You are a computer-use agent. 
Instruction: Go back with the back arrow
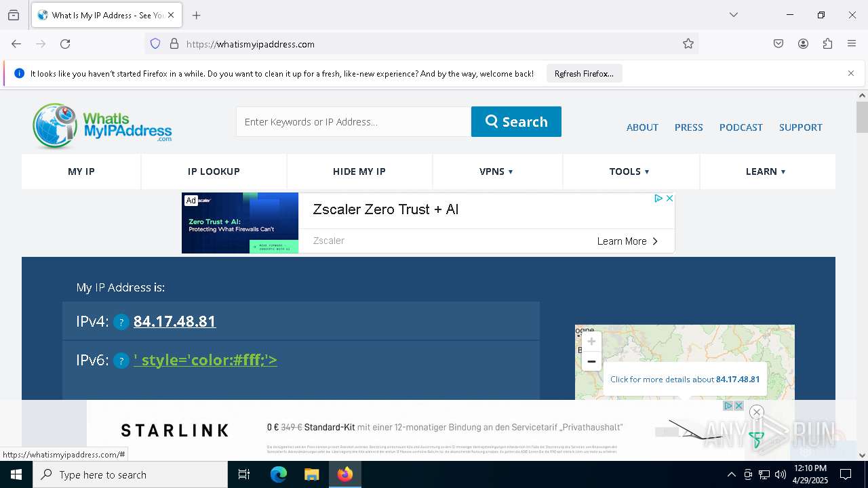click(x=16, y=44)
